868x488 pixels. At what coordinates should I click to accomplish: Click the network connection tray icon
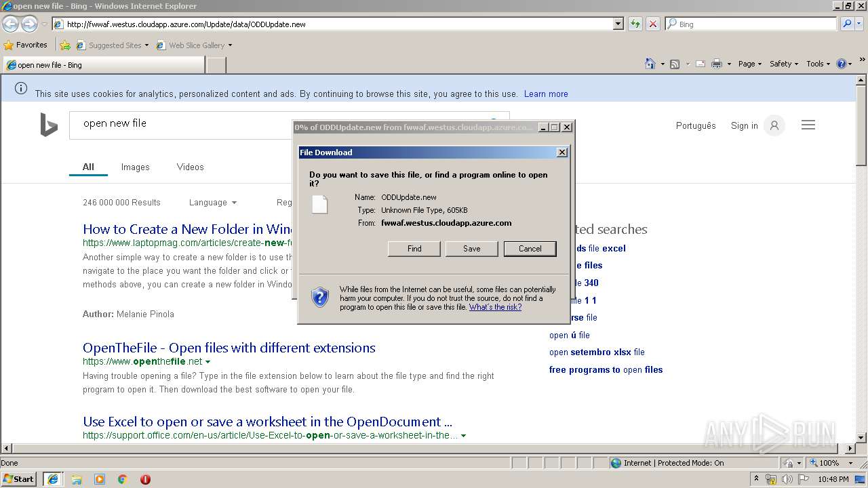pyautogui.click(x=771, y=480)
